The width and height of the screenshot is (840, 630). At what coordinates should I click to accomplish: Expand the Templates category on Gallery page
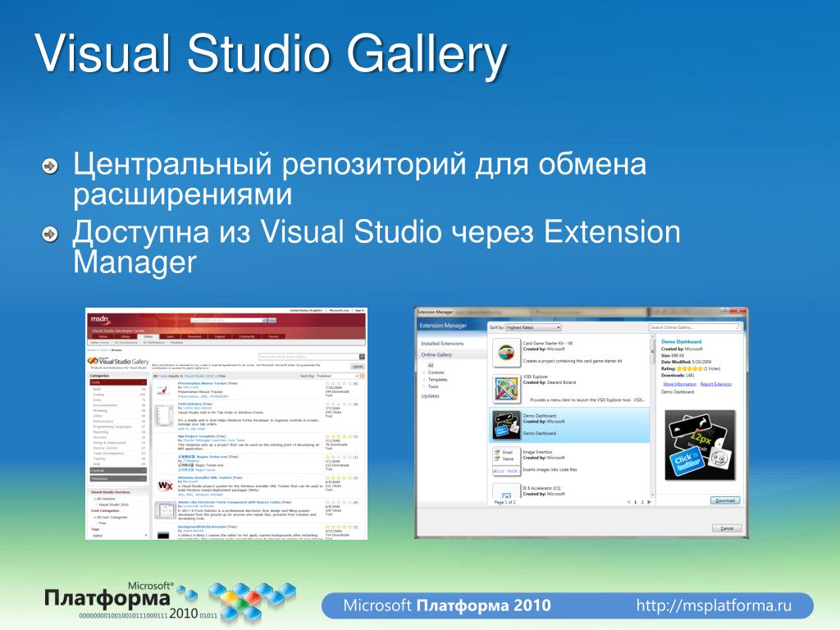tap(118, 478)
